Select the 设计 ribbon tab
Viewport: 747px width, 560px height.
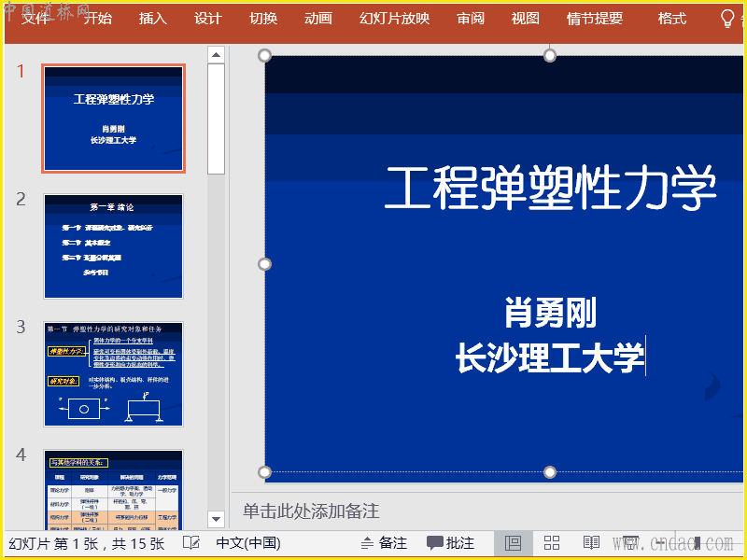[x=207, y=19]
